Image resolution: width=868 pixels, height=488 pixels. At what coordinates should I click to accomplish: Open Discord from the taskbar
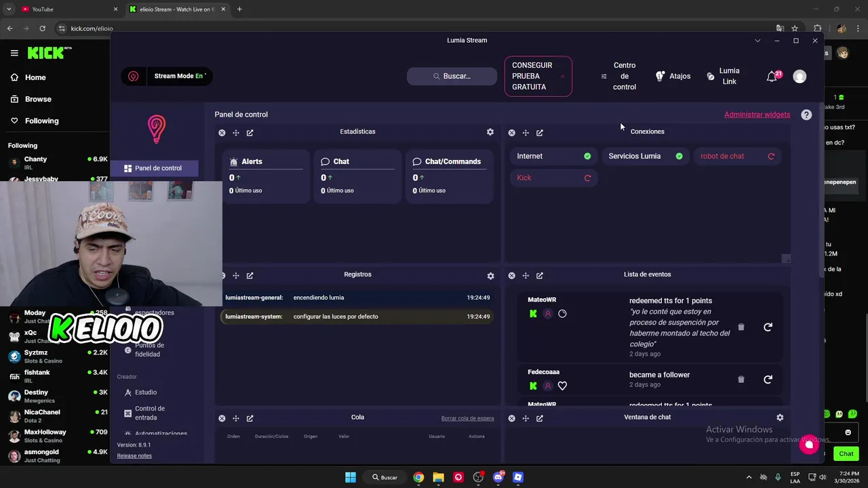[498, 477]
